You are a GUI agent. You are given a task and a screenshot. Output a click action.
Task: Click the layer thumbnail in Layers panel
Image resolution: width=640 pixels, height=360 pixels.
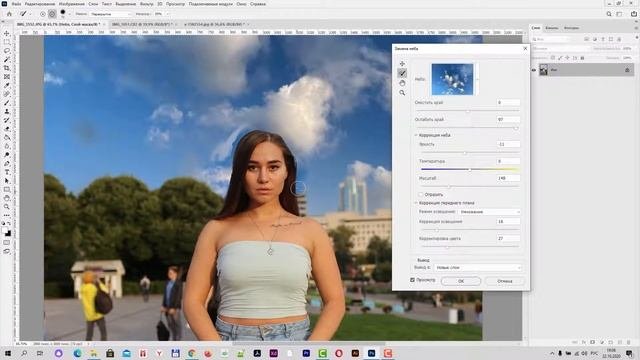coord(543,70)
